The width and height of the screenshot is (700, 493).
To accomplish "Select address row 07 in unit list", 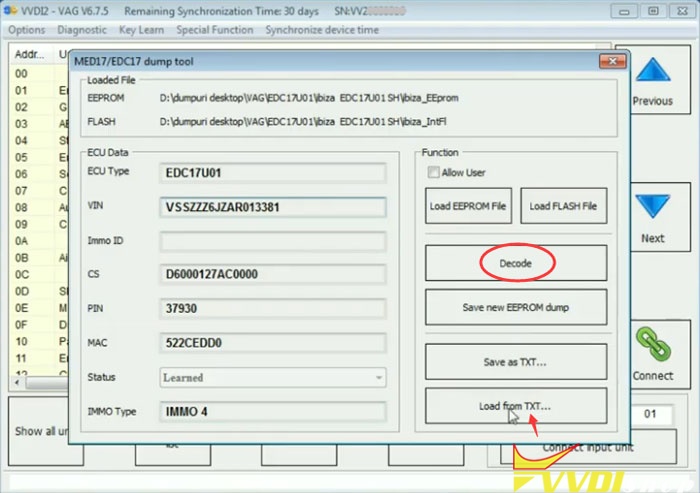I will [39, 191].
